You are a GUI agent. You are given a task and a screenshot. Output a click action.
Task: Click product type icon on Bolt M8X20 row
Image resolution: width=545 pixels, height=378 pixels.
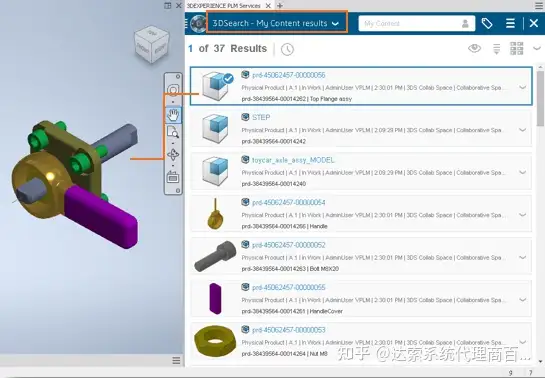coord(245,244)
